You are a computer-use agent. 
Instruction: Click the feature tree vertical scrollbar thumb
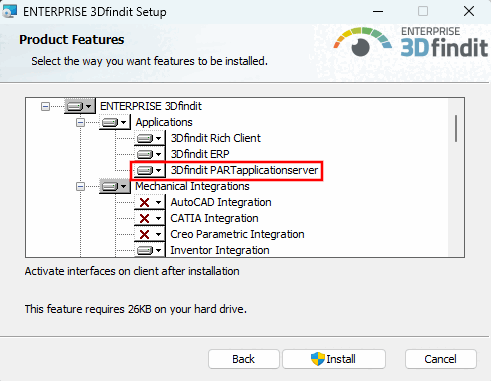tap(456, 129)
